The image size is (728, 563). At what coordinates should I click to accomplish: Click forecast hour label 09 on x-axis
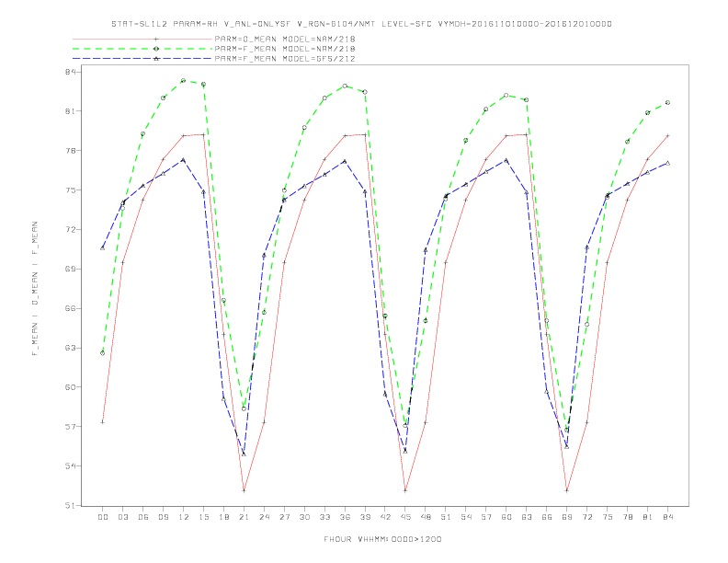pos(163,517)
